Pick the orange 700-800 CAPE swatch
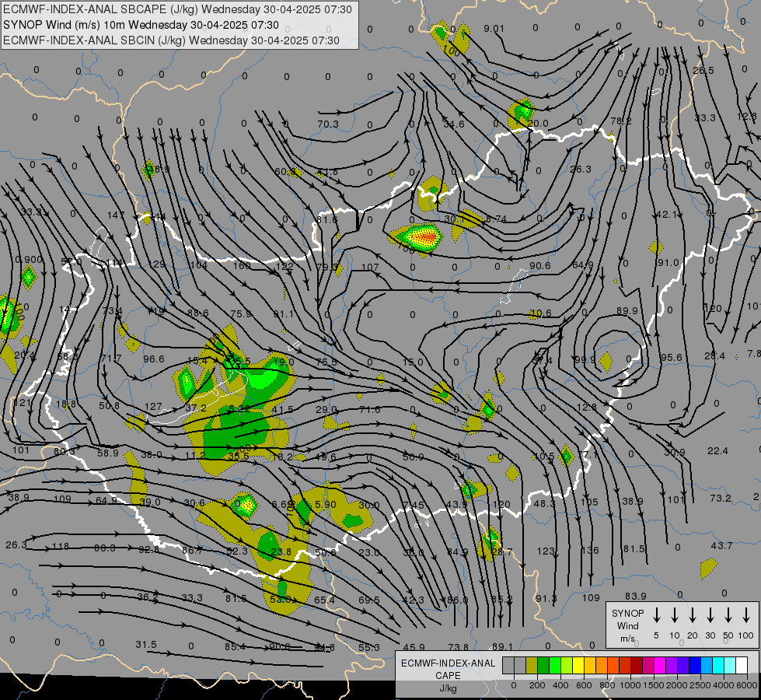This screenshot has width=761, height=700. (602, 666)
